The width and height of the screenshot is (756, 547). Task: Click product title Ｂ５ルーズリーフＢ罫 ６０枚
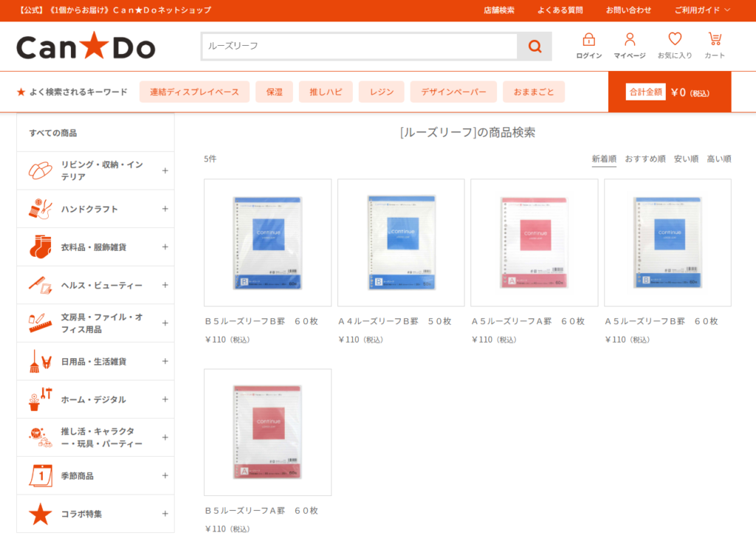261,321
